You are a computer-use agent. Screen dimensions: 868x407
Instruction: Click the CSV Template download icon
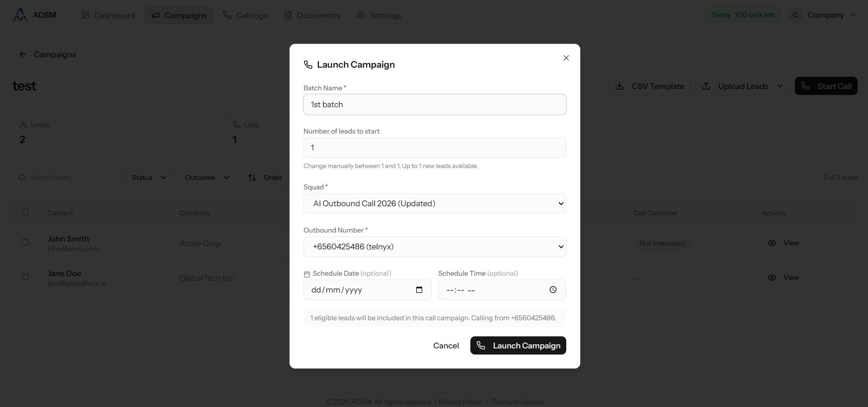click(619, 86)
